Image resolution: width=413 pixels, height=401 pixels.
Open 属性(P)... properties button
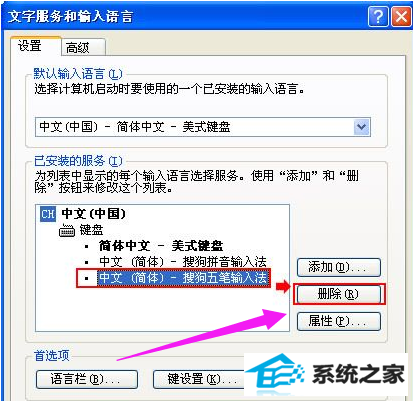(x=339, y=321)
